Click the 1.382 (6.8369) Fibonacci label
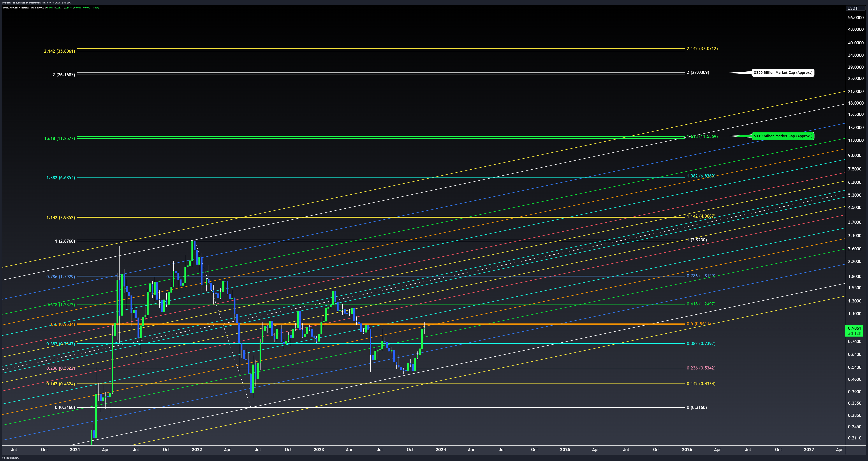 point(701,176)
